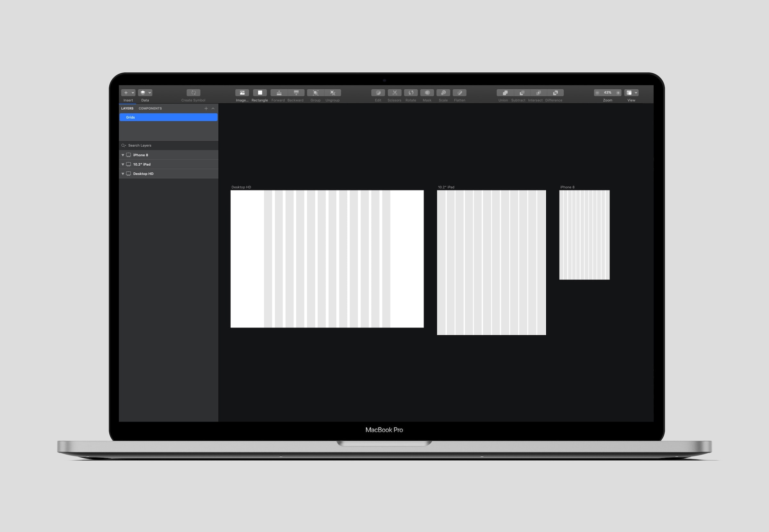The image size is (769, 532).
Task: Select the Rectangle shape tool
Action: pos(260,93)
